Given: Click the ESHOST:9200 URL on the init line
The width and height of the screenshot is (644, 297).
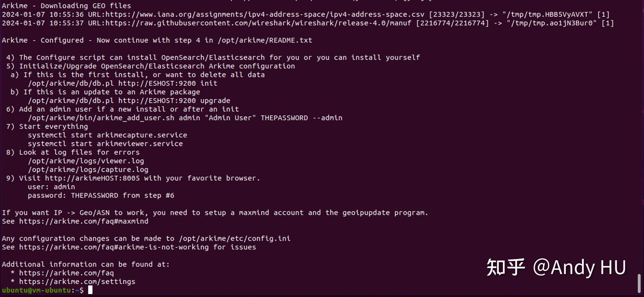Looking at the screenshot, I should pyautogui.click(x=157, y=83).
